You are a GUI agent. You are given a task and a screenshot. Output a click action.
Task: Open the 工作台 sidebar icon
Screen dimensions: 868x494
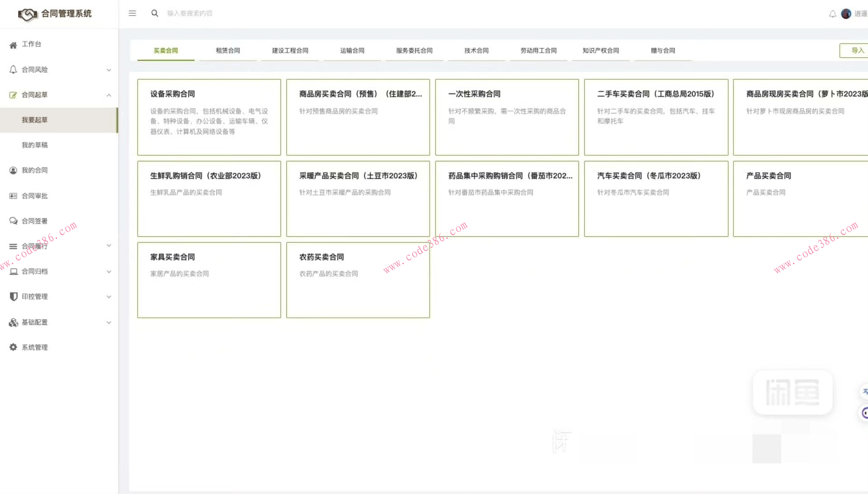[13, 44]
